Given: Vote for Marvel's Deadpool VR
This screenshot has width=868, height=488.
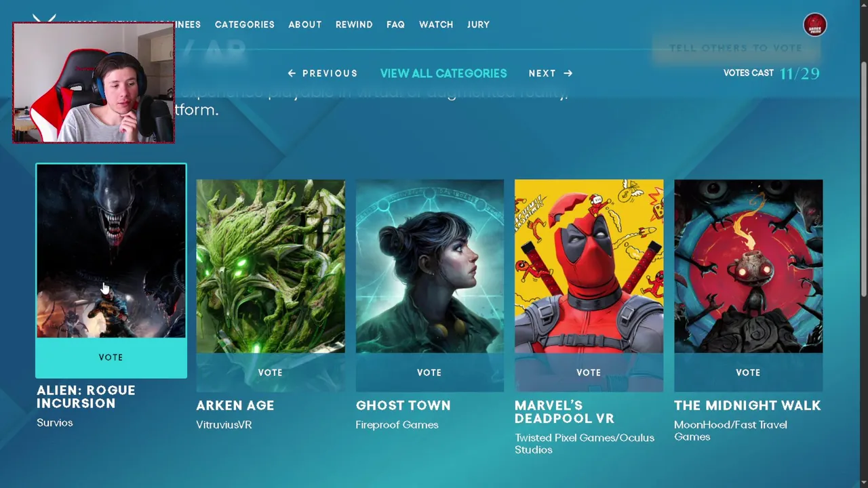Looking at the screenshot, I should tap(589, 372).
